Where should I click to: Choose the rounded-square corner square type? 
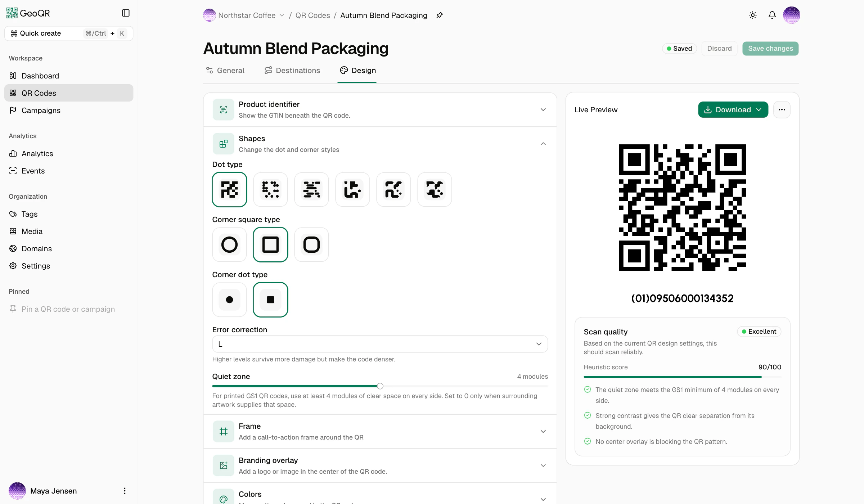coord(311,244)
